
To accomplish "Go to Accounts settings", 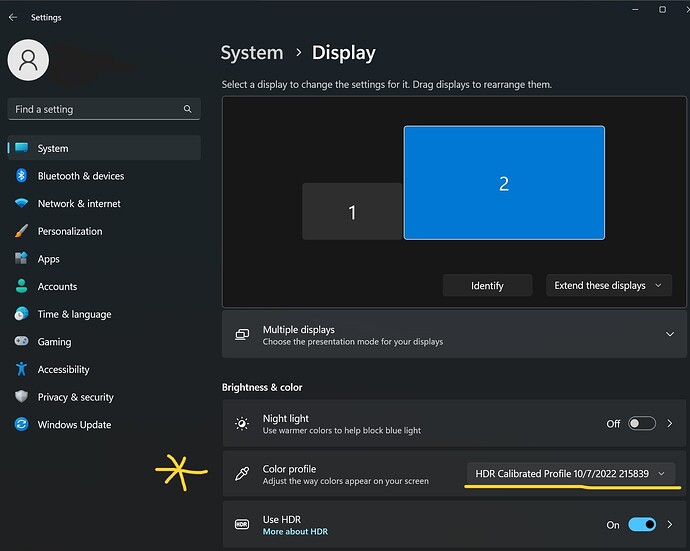I will tap(104, 287).
